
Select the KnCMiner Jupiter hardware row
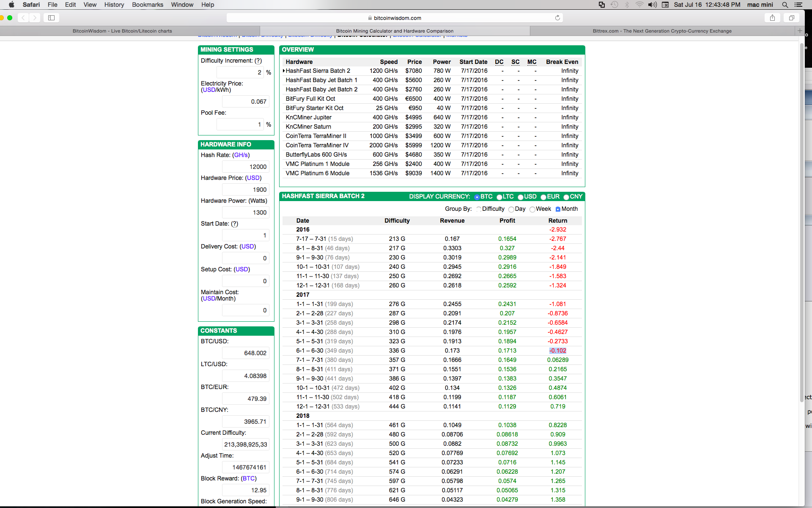click(431, 117)
